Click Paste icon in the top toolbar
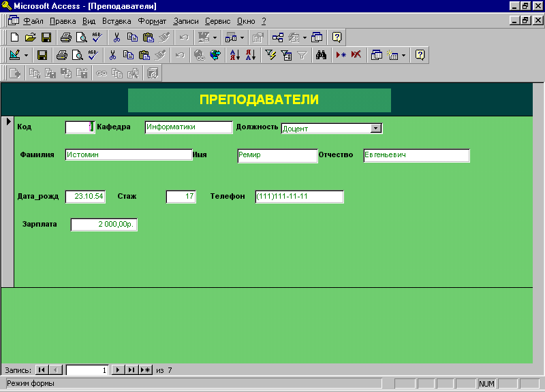The width and height of the screenshot is (545, 392). click(149, 37)
